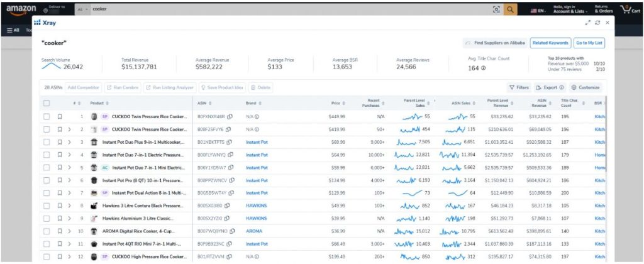Screen dimensions: 644x264
Task: Toggle the select-all checkbox in table header
Action: click(x=47, y=103)
